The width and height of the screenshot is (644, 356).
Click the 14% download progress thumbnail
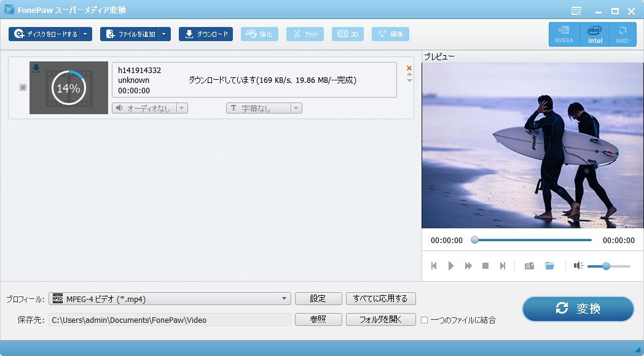coord(69,88)
